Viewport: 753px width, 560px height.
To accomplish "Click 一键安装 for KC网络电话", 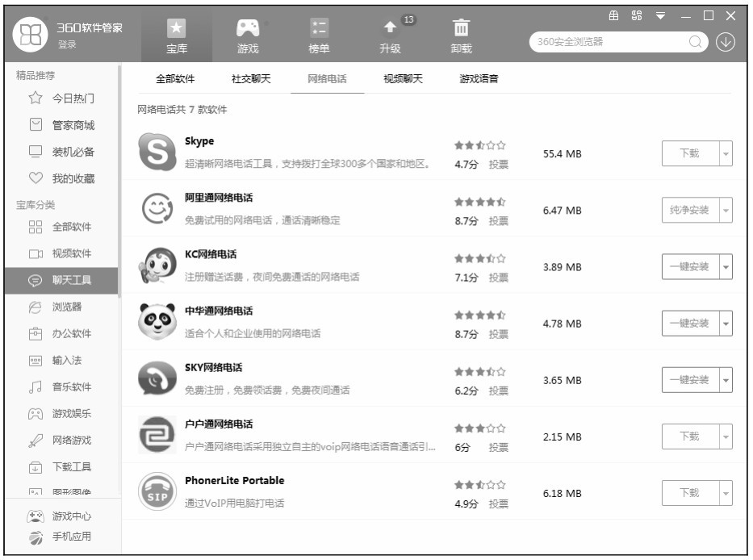I will point(690,267).
